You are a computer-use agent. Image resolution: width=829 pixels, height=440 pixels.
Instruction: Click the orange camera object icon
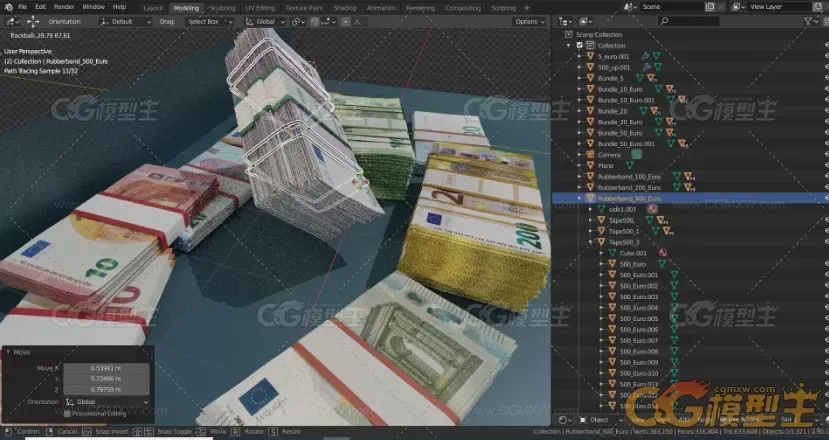click(590, 154)
